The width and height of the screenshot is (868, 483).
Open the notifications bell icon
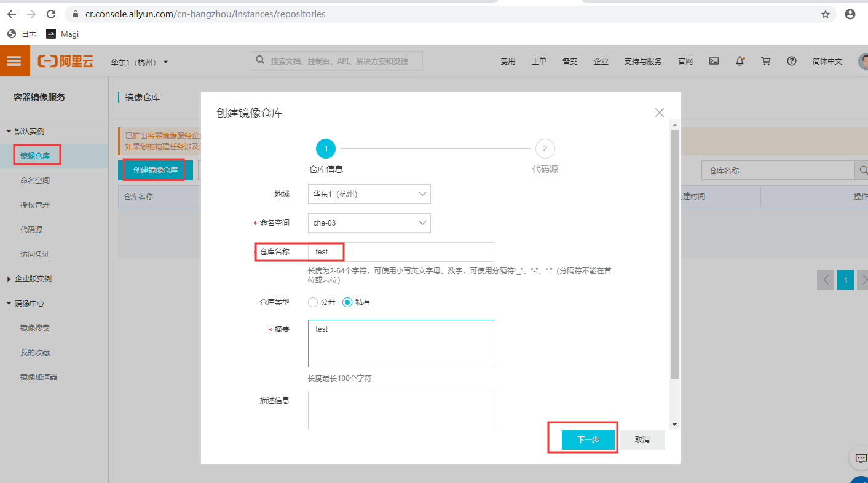click(x=740, y=61)
